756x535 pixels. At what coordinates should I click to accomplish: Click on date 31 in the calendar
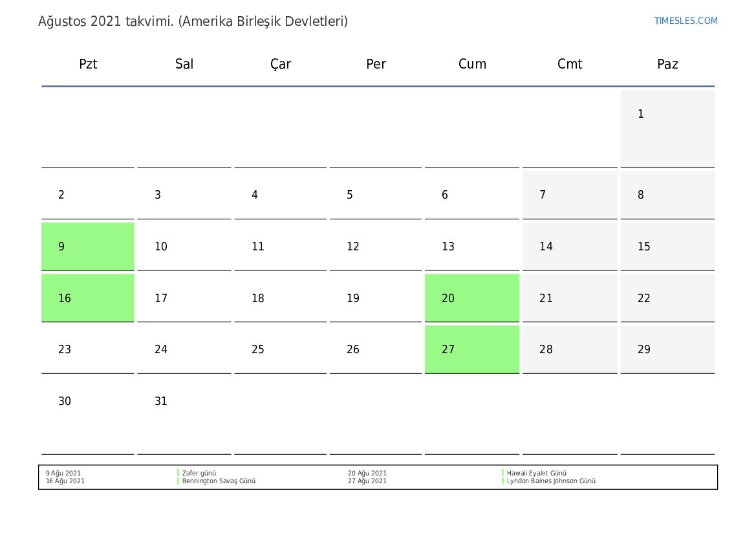(184, 414)
